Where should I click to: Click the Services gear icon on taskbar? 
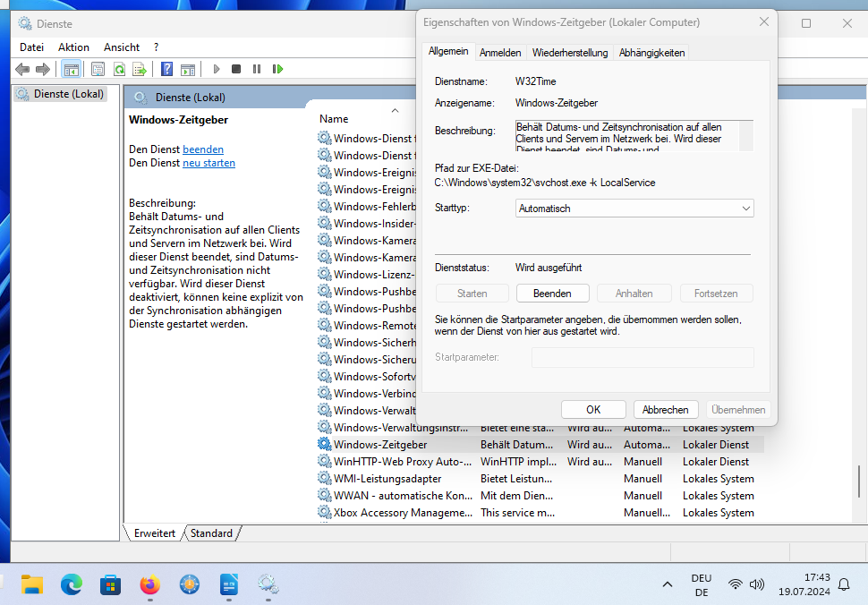(268, 584)
